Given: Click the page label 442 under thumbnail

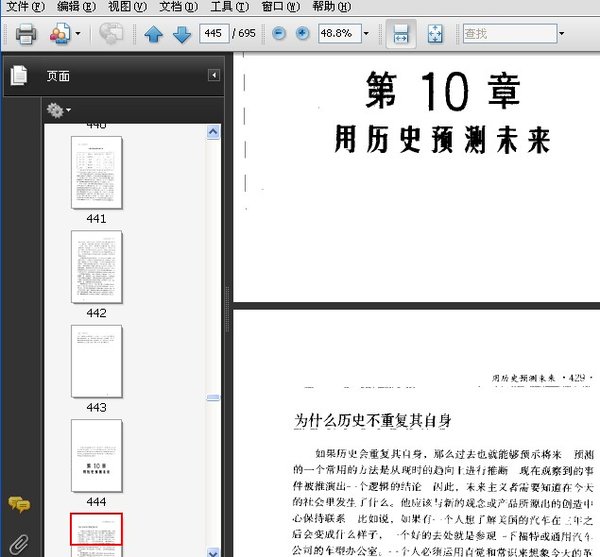Looking at the screenshot, I should point(96,313).
